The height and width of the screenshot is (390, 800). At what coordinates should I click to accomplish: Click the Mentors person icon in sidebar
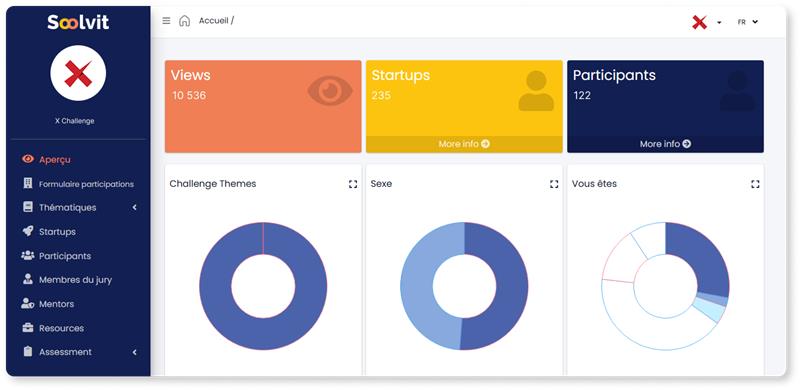(x=28, y=304)
